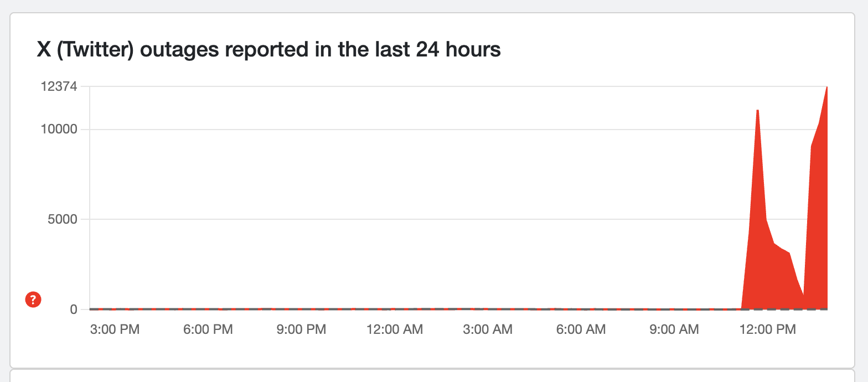Image resolution: width=868 pixels, height=382 pixels.
Task: Click the 3:00 AM x-axis label
Action: tap(488, 329)
